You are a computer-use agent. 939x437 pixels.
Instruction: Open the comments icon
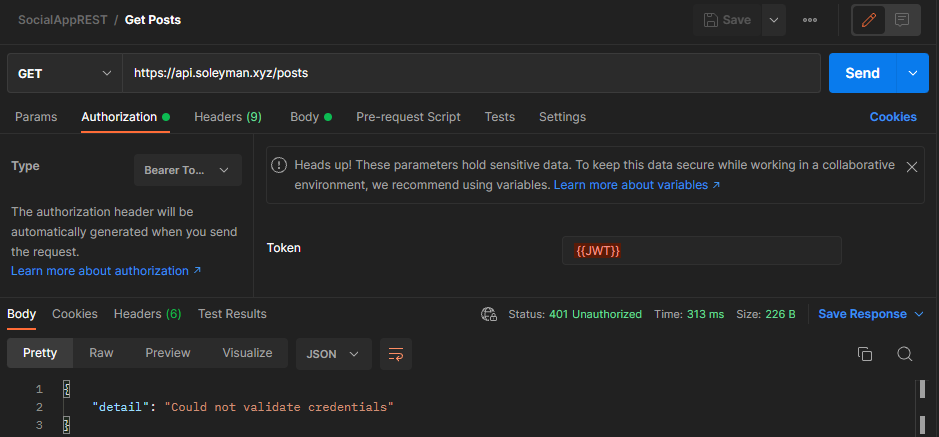(x=902, y=20)
